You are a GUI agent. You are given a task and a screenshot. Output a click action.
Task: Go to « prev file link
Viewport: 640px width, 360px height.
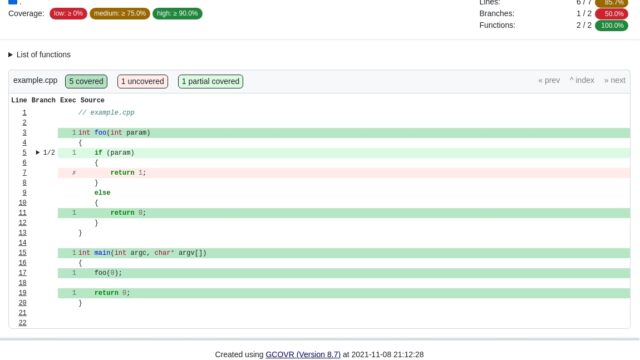coord(549,80)
